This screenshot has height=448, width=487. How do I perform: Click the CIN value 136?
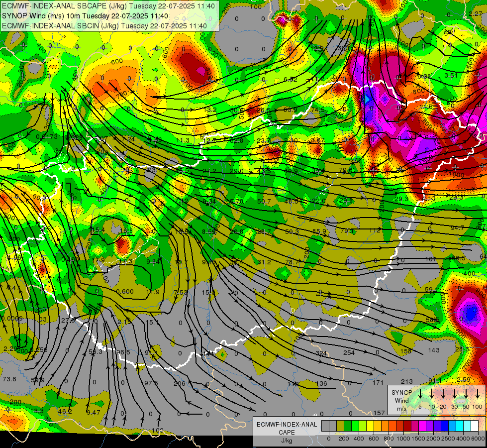coord(322,383)
